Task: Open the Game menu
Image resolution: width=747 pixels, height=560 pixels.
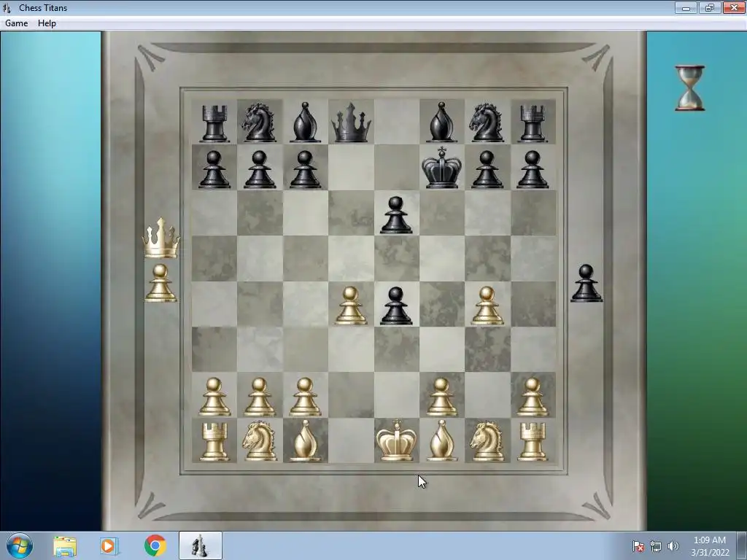Action: point(17,23)
